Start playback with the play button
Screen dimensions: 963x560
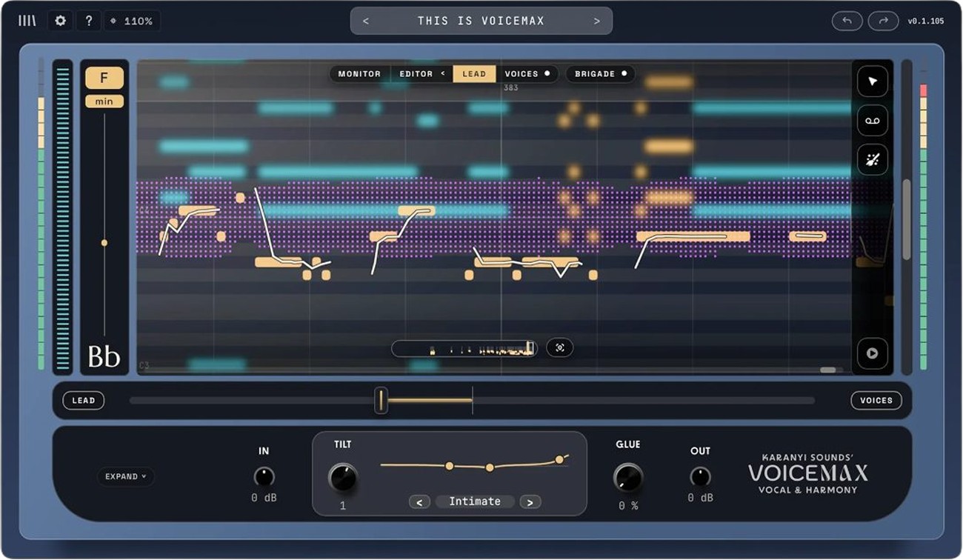pos(873,353)
